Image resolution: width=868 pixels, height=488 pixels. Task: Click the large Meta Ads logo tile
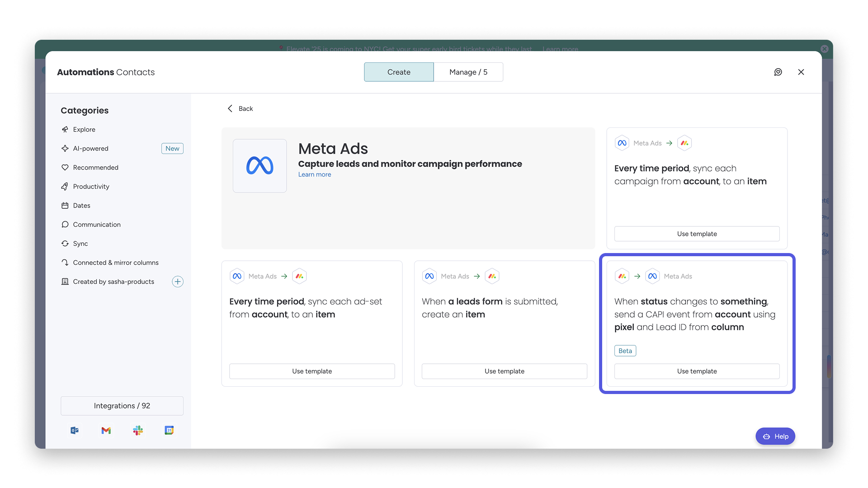[x=259, y=166]
